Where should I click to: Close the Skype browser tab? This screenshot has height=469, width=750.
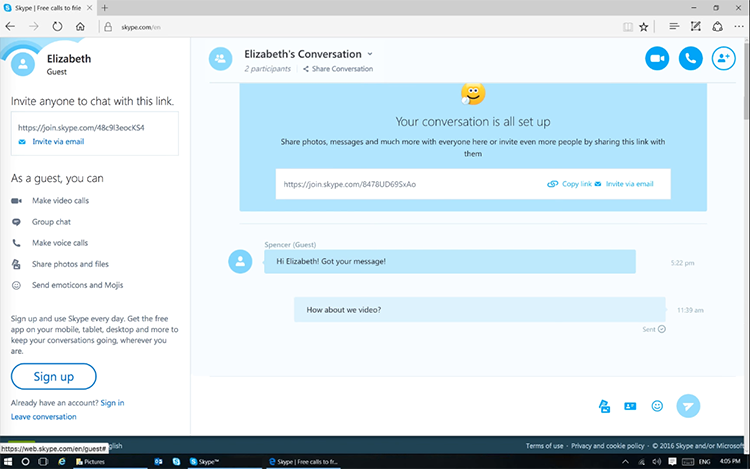(x=89, y=8)
